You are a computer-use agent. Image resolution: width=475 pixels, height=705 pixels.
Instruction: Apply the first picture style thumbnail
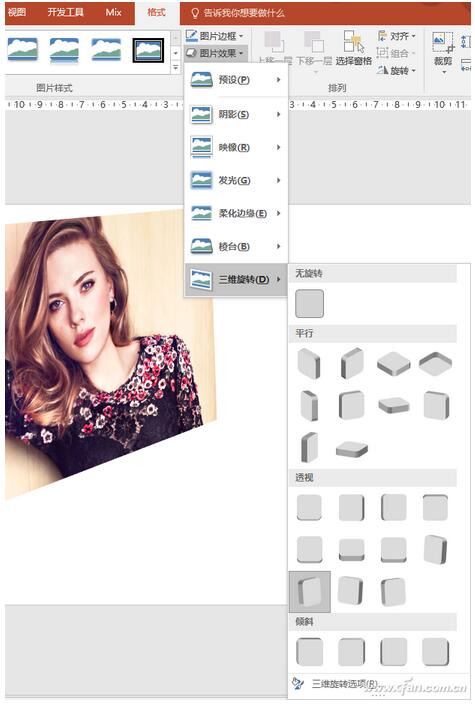[23, 49]
